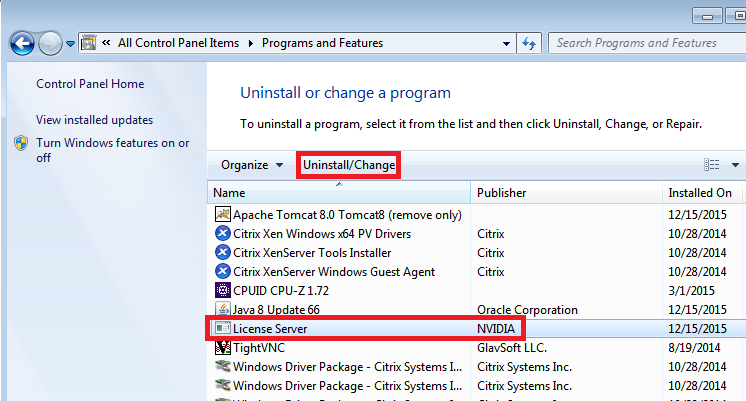Click the Search Programs and Features field
The image size is (746, 401).
click(640, 43)
